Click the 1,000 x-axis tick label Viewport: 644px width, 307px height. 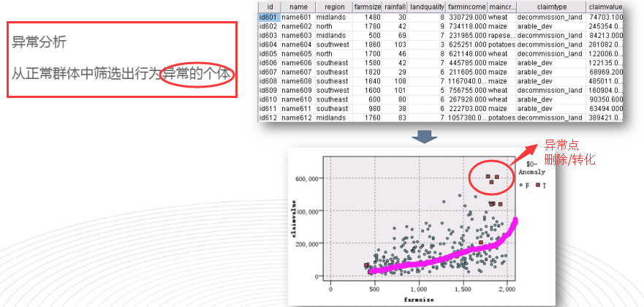pos(419,289)
